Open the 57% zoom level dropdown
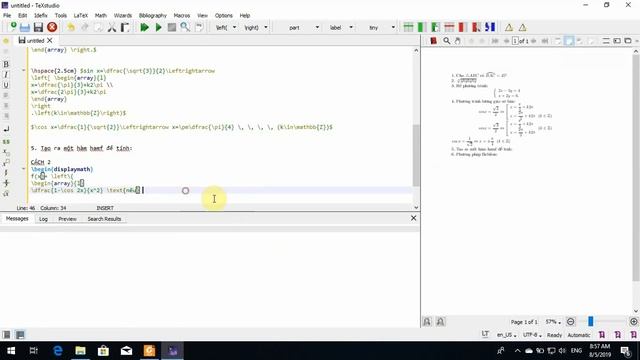This screenshot has width=640, height=360. 553,322
